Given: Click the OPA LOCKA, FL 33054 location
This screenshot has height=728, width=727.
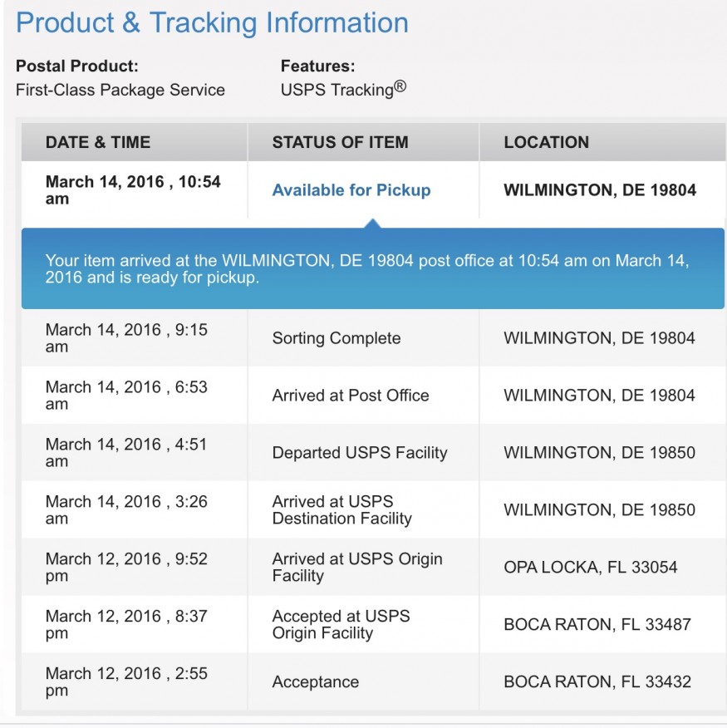Looking at the screenshot, I should coord(591,567).
